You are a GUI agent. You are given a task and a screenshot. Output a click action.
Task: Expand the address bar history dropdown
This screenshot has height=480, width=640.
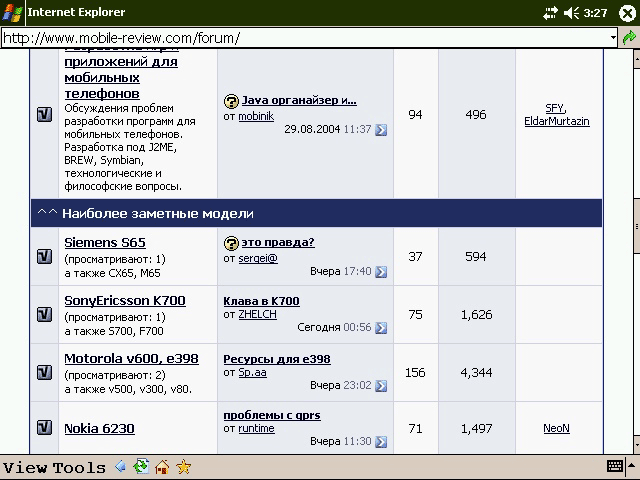click(x=613, y=38)
